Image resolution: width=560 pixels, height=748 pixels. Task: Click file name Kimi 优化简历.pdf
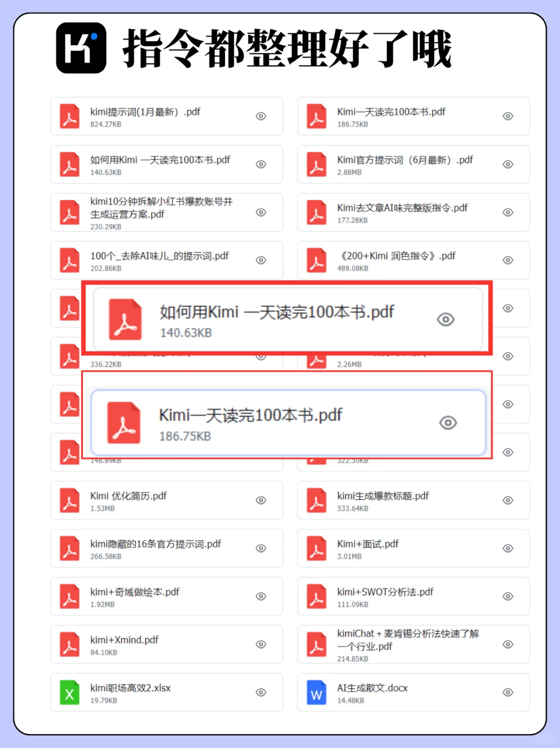pyautogui.click(x=129, y=496)
